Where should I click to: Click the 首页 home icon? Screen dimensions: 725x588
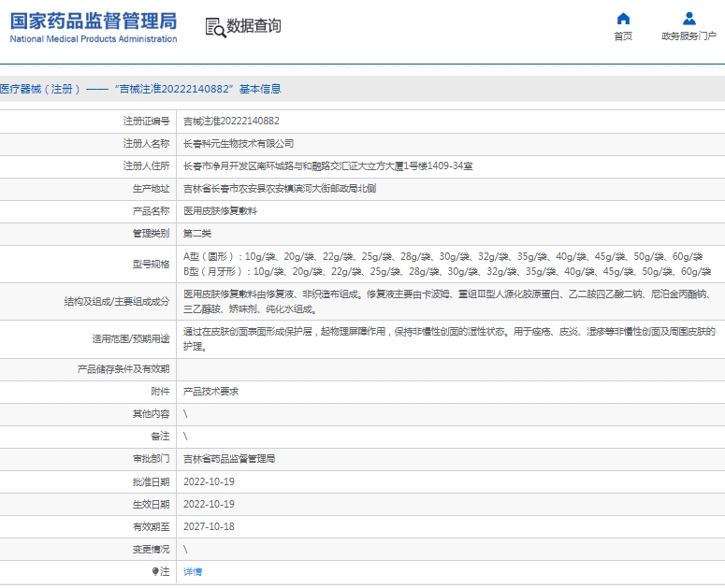point(623,19)
